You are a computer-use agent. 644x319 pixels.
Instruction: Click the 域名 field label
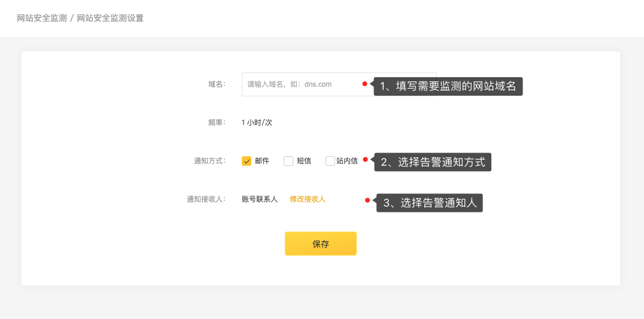click(x=217, y=84)
